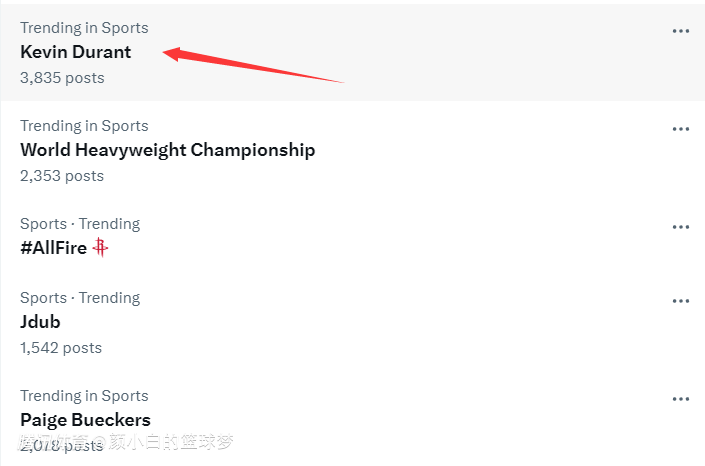Open more options for Kevin Durant trend
The height and width of the screenshot is (466, 705).
(681, 31)
